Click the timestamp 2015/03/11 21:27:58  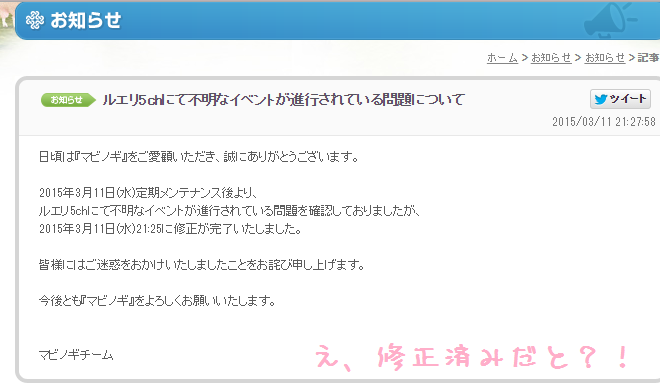pos(604,122)
